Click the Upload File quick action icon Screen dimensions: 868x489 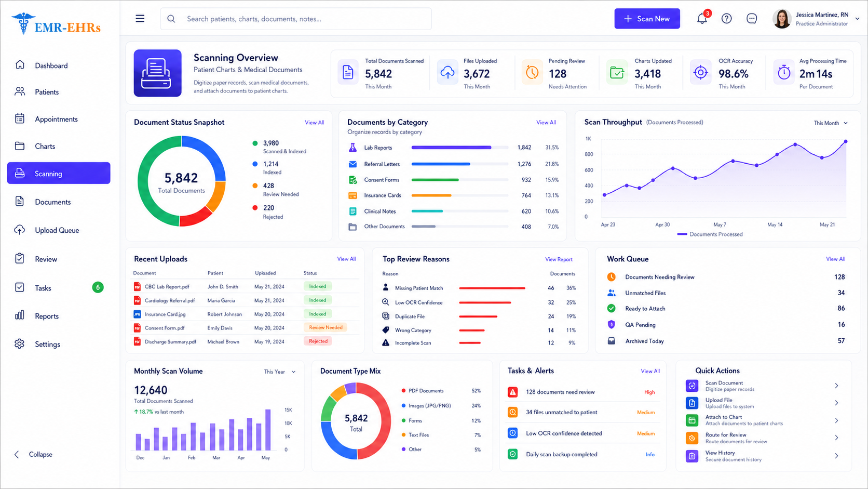[692, 403]
